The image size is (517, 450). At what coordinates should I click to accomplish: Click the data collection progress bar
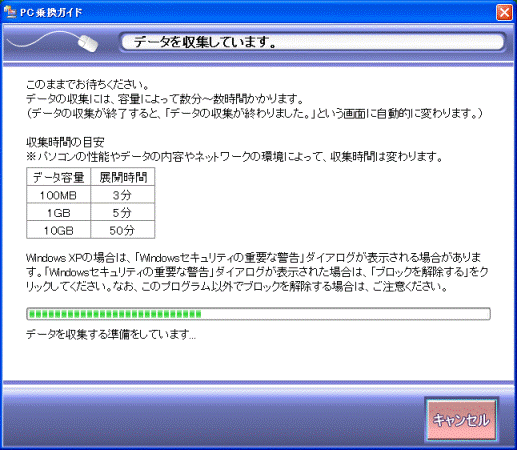(x=258, y=314)
